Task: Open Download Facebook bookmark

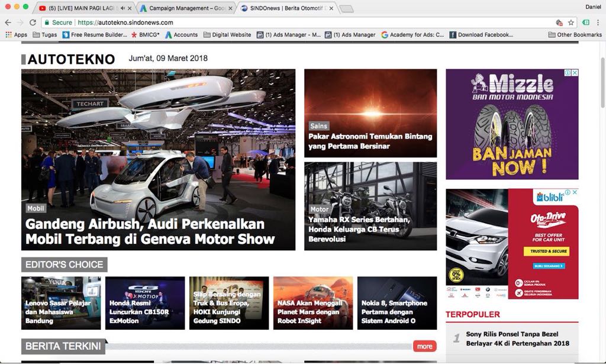Action: click(481, 35)
